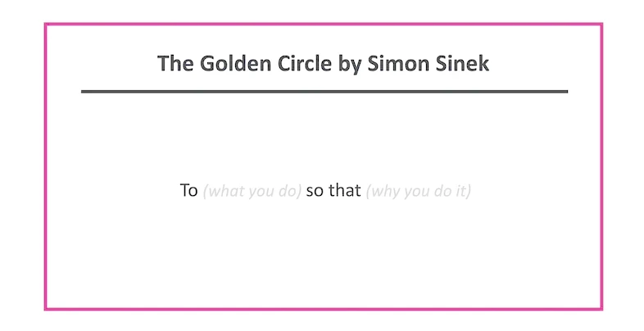Click the word 'by' in the title

(x=349, y=65)
